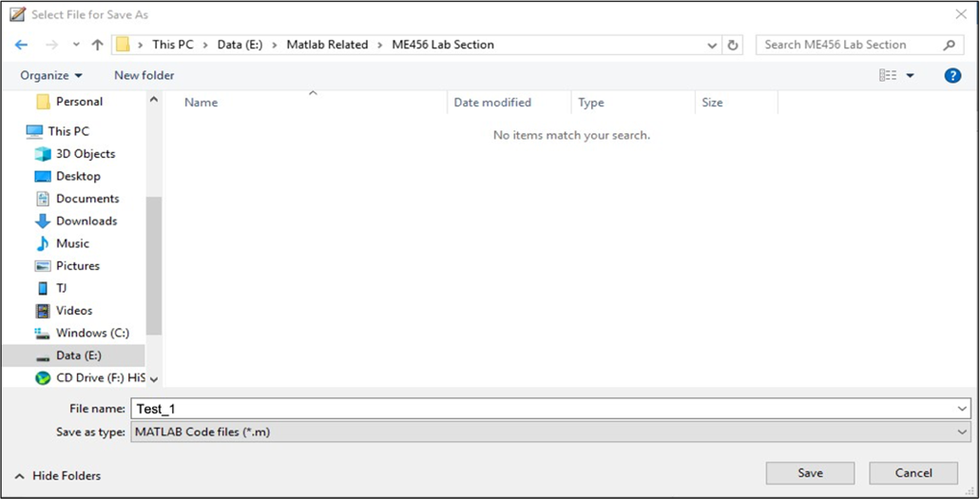Click the navigation pane scrollbar thumb
The image size is (980, 499).
point(154,266)
